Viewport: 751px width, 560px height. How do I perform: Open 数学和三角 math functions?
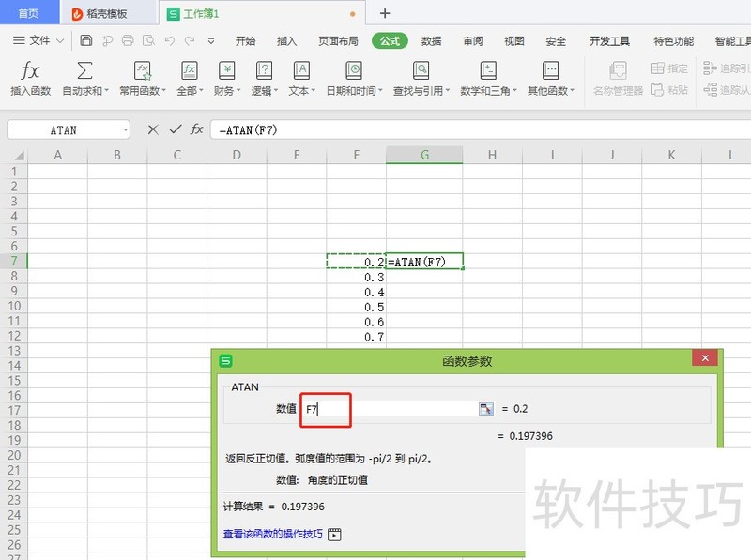pyautogui.click(x=488, y=71)
